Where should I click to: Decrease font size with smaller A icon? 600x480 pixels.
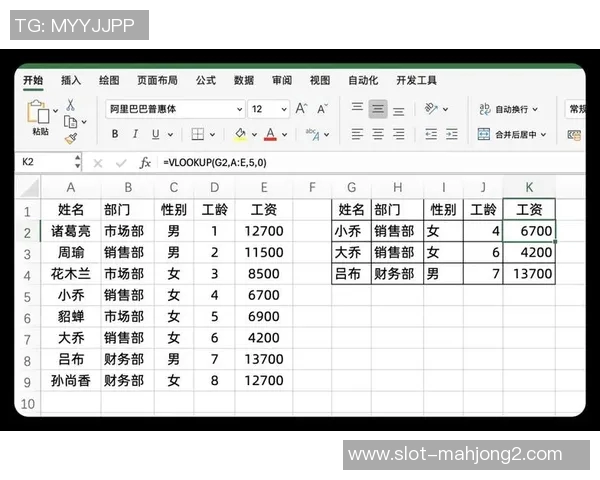point(322,109)
